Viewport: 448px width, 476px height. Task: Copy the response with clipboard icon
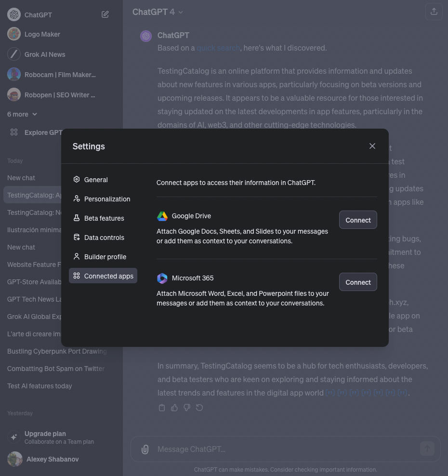coord(162,408)
